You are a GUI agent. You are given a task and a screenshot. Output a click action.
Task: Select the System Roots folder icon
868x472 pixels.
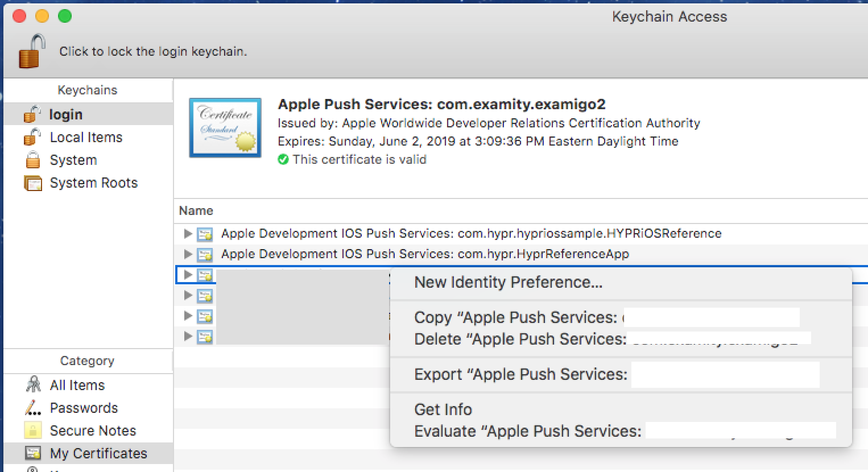pos(33,183)
